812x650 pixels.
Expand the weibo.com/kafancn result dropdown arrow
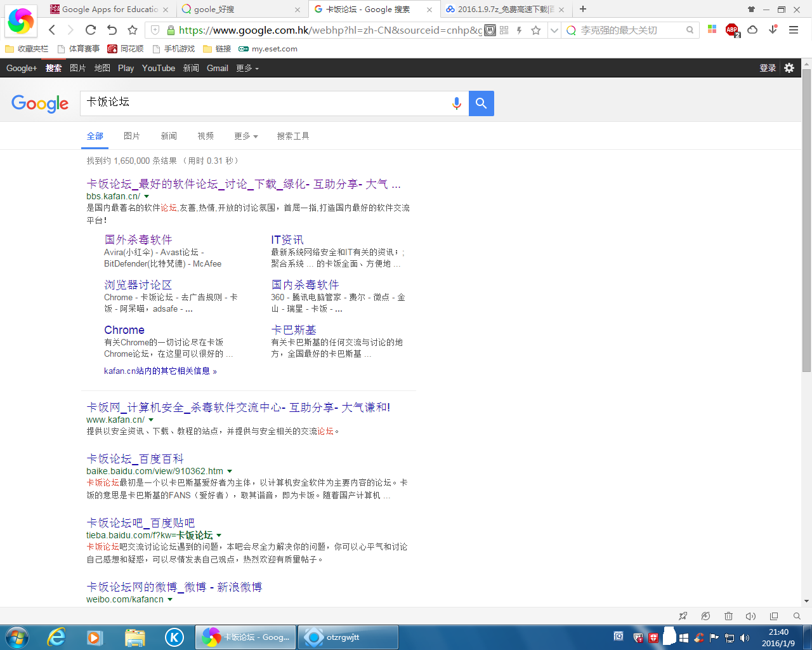[170, 600]
